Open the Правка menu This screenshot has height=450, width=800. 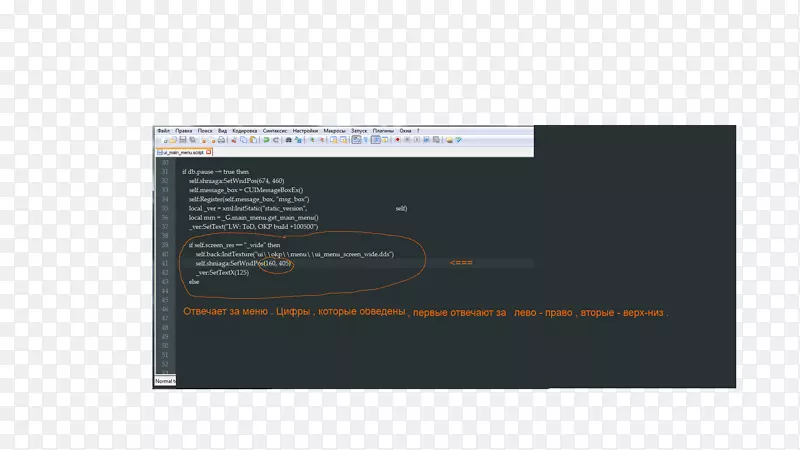coord(184,131)
